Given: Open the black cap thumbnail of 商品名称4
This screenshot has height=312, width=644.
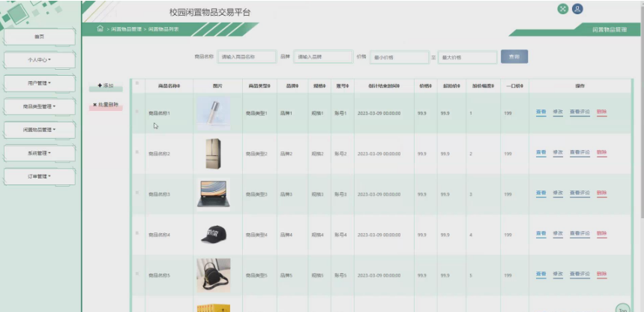Looking at the screenshot, I should click(x=214, y=234).
